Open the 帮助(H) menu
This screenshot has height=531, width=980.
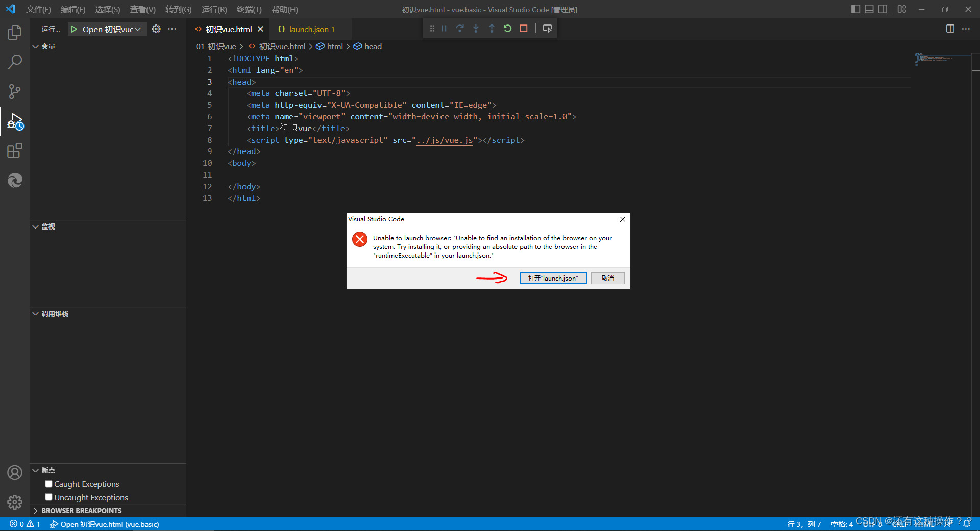click(285, 9)
